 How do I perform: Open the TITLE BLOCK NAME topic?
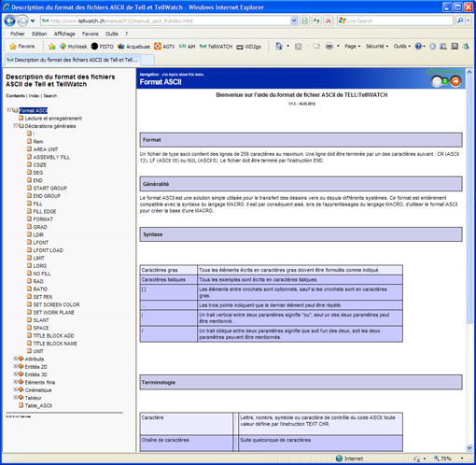[x=55, y=344]
